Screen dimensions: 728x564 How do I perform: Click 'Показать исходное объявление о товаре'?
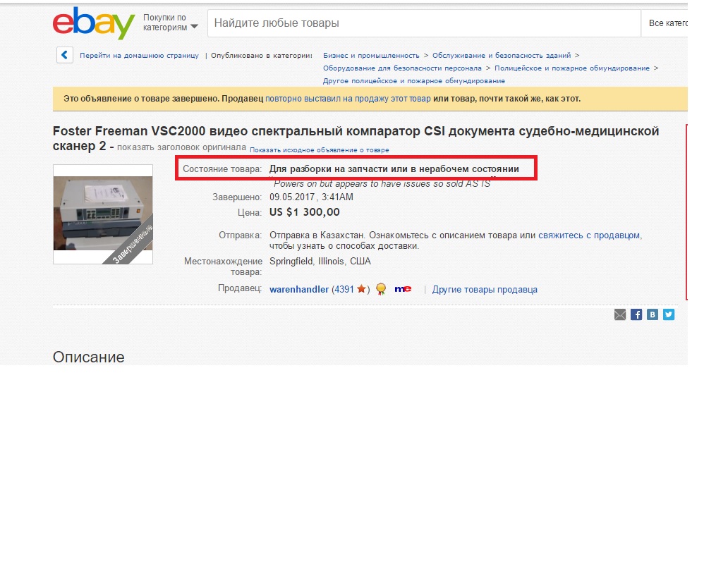320,150
